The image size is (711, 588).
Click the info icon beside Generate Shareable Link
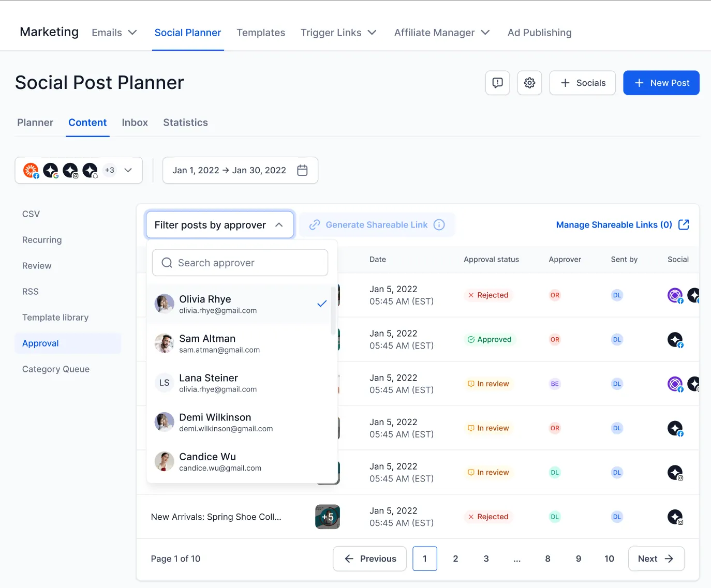pos(439,225)
